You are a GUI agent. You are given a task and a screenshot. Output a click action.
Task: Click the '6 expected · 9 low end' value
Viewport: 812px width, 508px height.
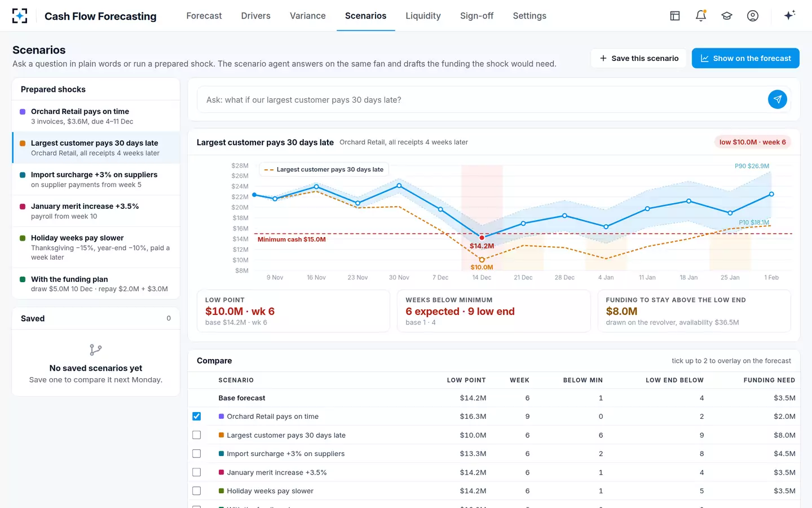click(x=460, y=312)
